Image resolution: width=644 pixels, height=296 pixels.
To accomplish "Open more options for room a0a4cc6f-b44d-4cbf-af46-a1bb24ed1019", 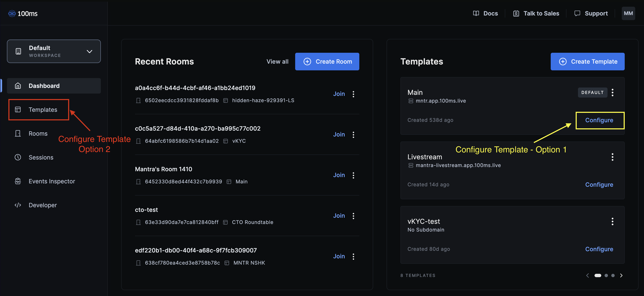I will 353,94.
